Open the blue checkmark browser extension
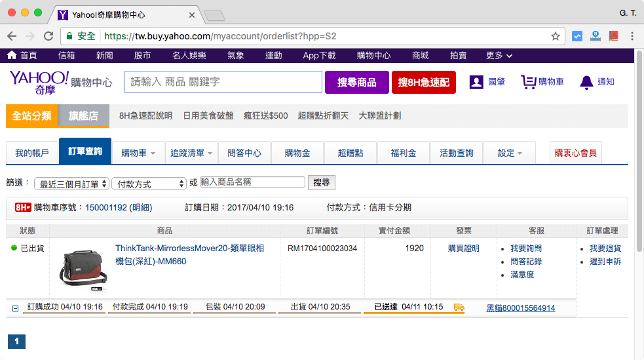 [577, 36]
